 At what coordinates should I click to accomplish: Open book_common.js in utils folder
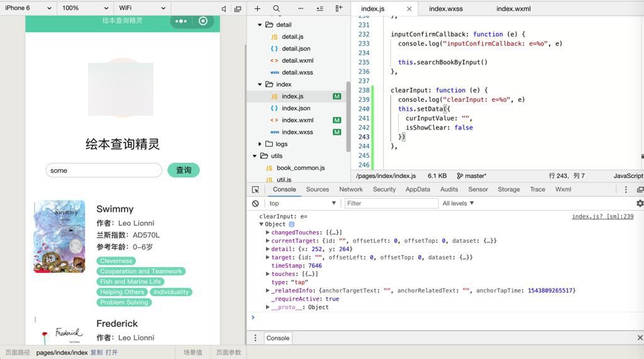(301, 168)
